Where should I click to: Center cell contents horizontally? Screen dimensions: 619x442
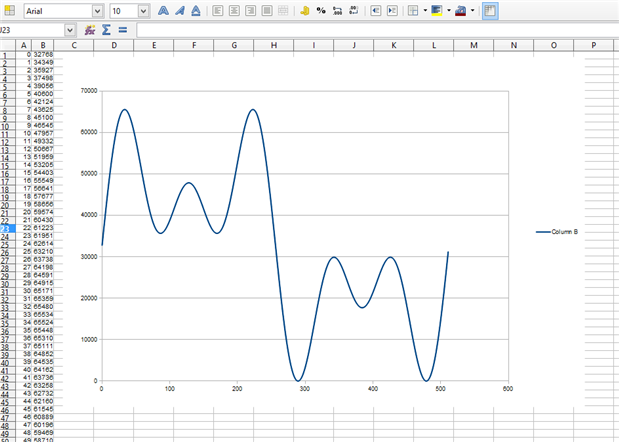(x=234, y=11)
